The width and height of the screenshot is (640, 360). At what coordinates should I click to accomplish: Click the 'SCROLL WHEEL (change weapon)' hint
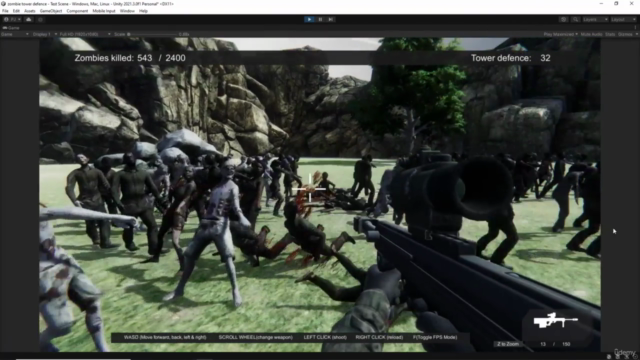[x=256, y=337]
